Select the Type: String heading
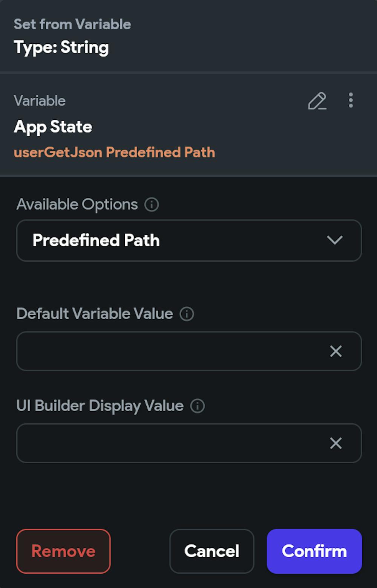This screenshot has width=377, height=588. [x=61, y=48]
